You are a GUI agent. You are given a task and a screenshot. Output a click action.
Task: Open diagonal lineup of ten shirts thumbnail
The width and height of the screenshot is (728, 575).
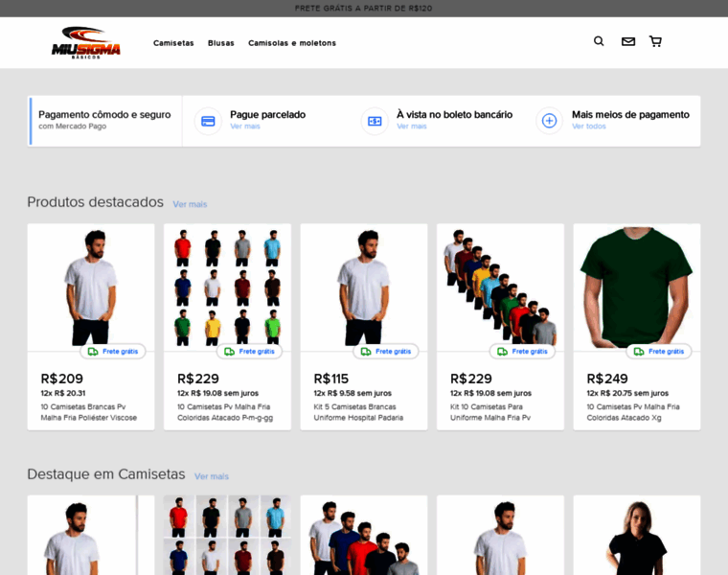point(500,287)
